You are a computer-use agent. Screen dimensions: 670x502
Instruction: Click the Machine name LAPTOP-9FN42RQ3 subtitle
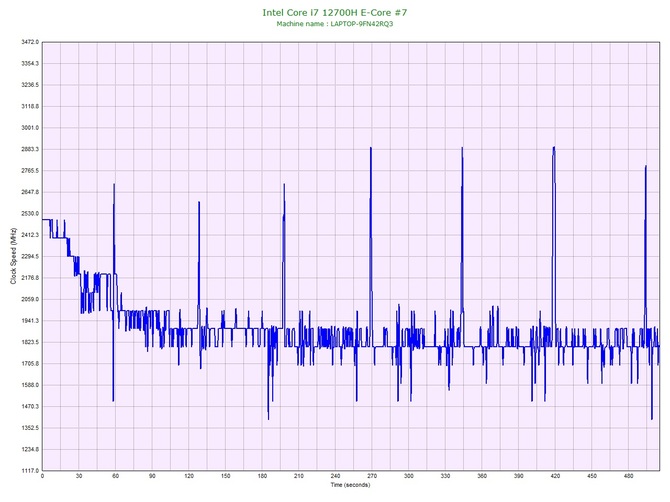(x=335, y=24)
